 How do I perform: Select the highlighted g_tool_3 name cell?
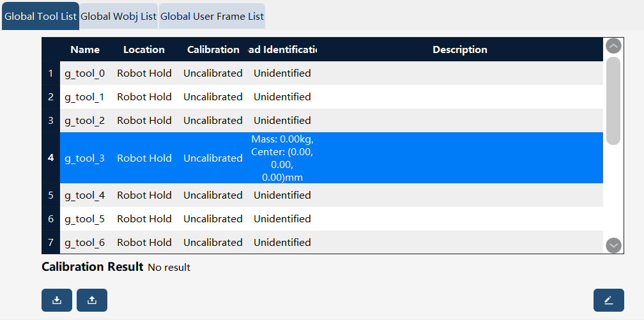pos(84,158)
